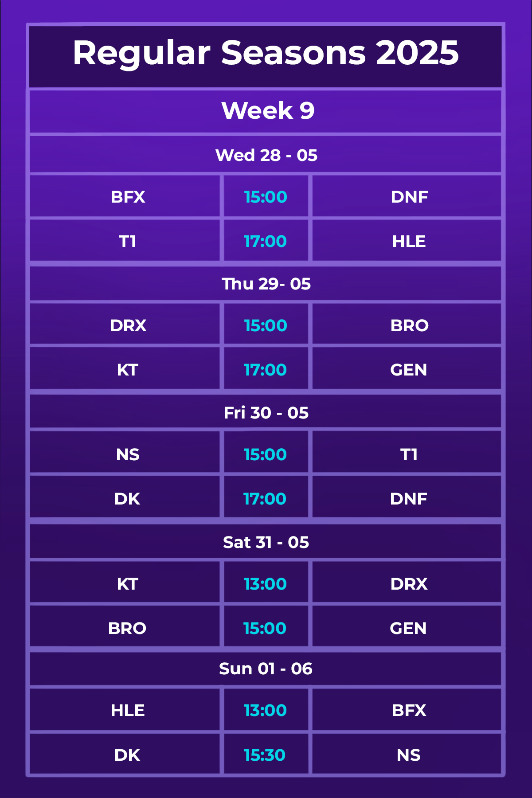
Task: Click the Sun 01 - 06 date header
Action: (x=266, y=669)
